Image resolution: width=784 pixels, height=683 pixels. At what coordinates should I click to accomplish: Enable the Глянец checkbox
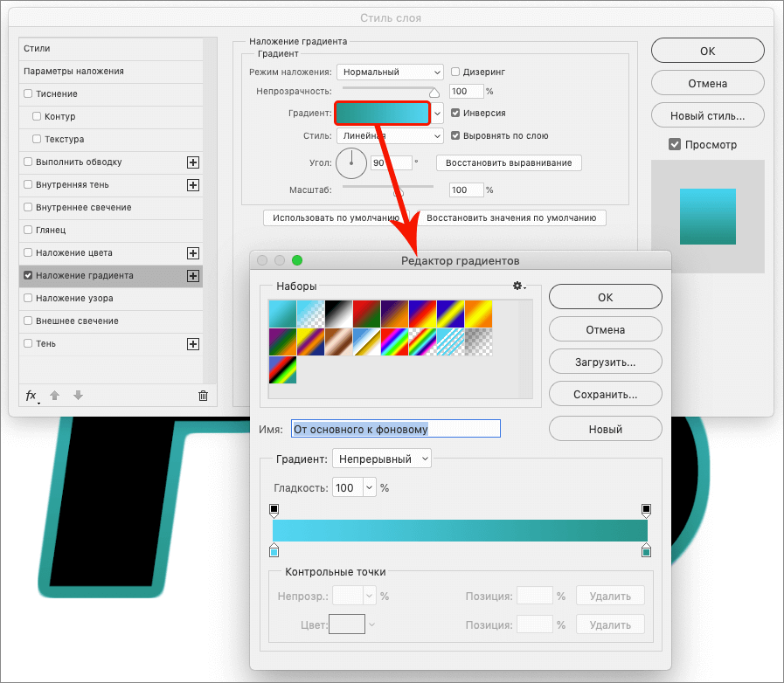coord(28,230)
